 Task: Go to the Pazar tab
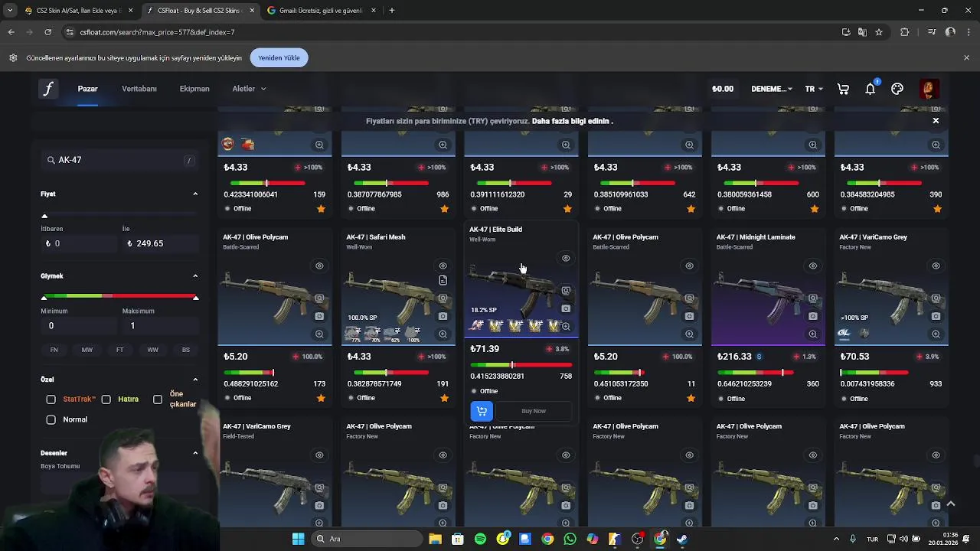pyautogui.click(x=87, y=89)
